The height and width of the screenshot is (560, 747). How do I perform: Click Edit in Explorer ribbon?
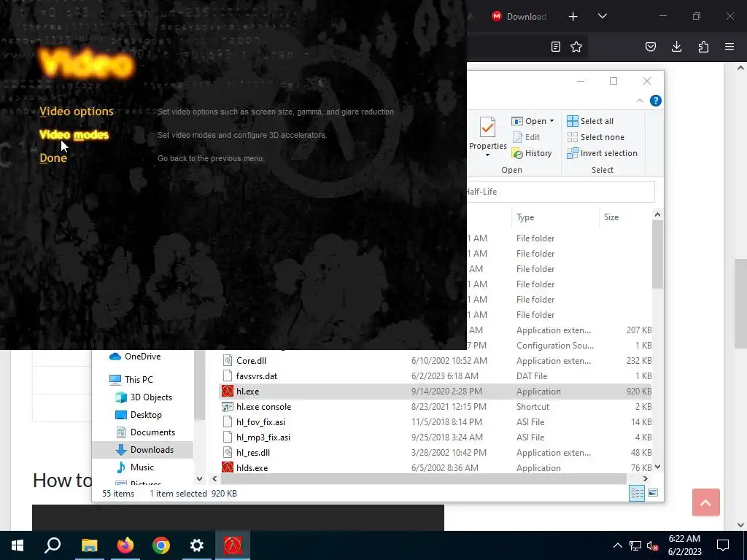526,137
